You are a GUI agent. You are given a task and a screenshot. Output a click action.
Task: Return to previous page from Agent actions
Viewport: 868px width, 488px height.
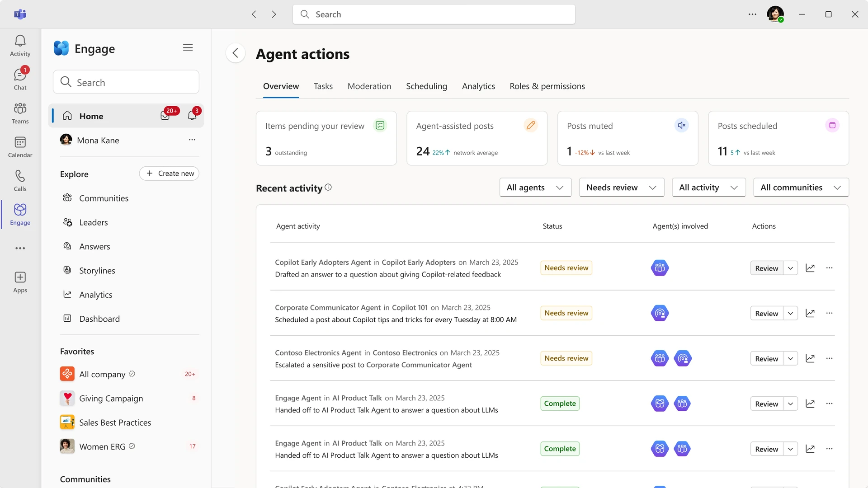(235, 53)
